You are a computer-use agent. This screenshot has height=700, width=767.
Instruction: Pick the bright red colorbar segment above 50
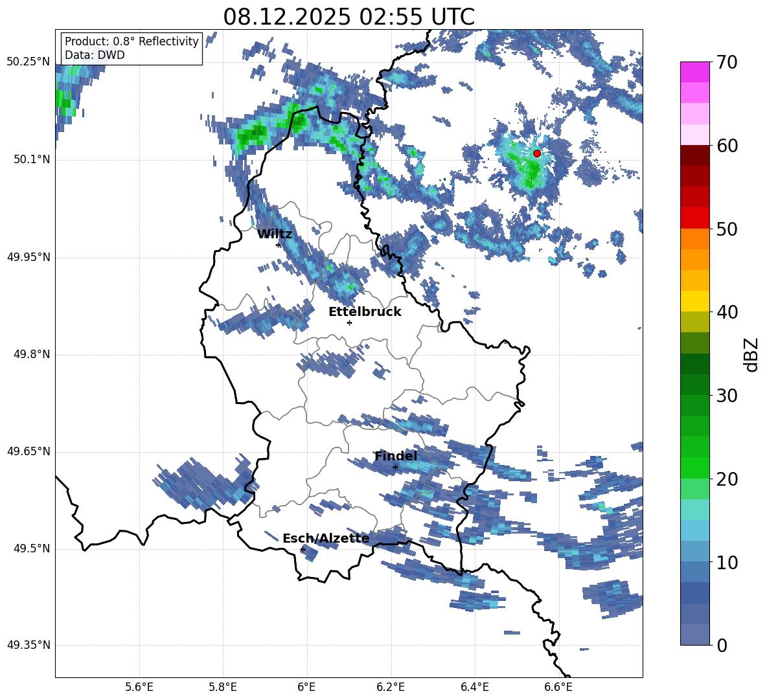pos(694,218)
